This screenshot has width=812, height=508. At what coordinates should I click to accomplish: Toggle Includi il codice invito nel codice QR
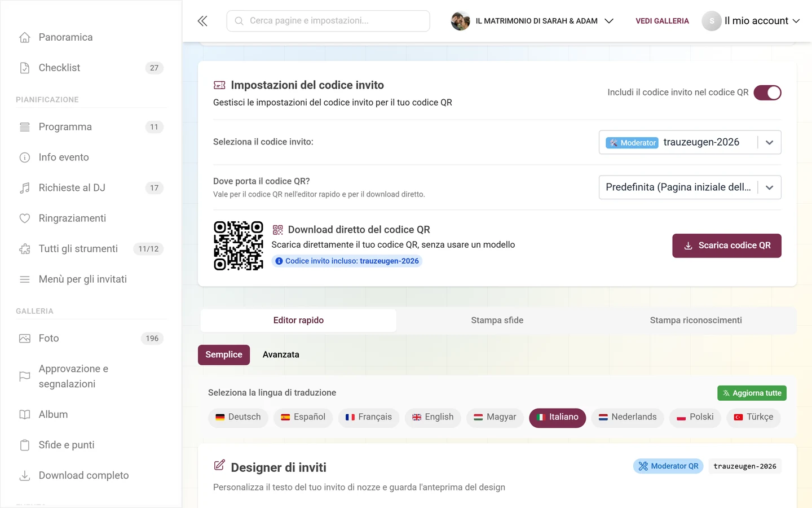click(x=767, y=93)
